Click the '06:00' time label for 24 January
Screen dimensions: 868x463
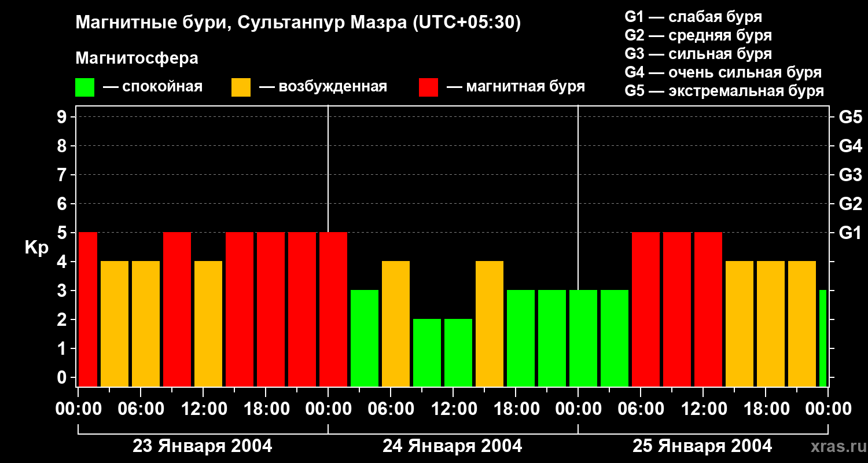(391, 409)
